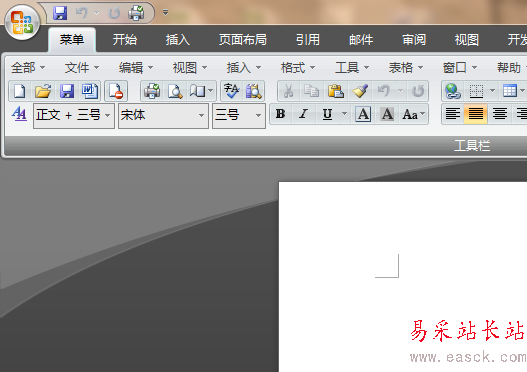Open 页面布局 ribbon tab
The height and width of the screenshot is (372, 527).
pos(243,40)
